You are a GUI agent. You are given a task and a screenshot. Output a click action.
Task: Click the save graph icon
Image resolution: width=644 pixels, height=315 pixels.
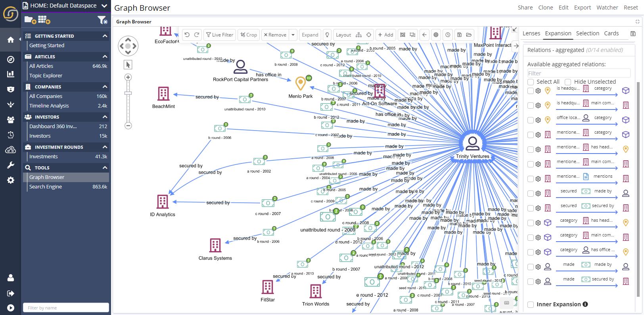coord(460,35)
